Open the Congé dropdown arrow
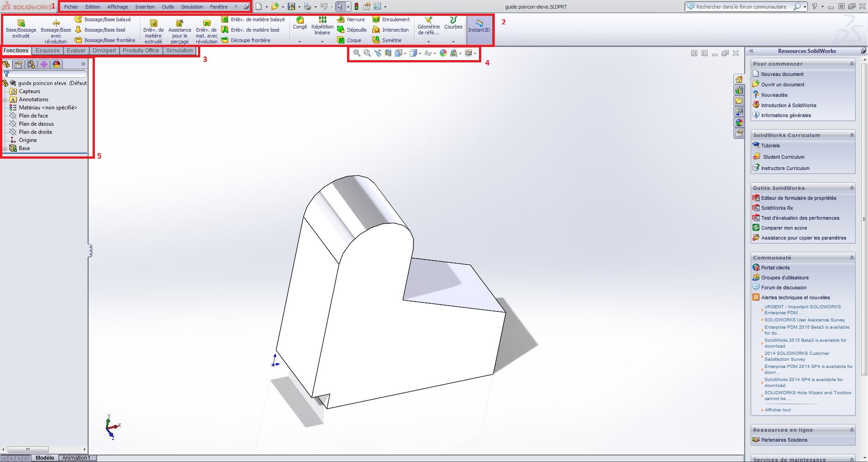The height and width of the screenshot is (462, 868). (300, 42)
